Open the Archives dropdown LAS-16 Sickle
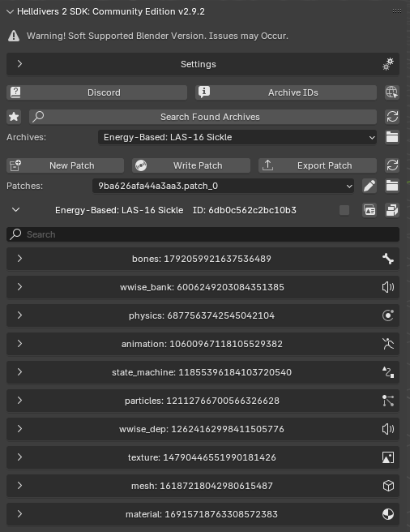 click(x=237, y=137)
